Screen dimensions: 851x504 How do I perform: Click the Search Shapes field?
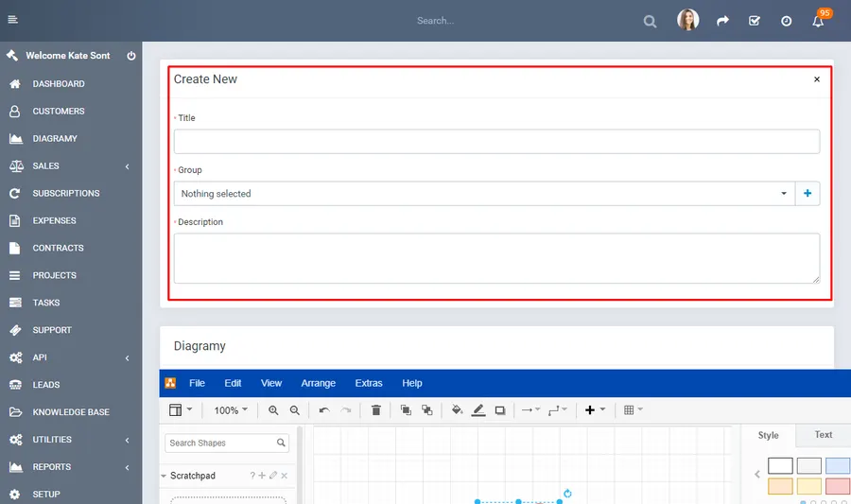click(x=227, y=443)
